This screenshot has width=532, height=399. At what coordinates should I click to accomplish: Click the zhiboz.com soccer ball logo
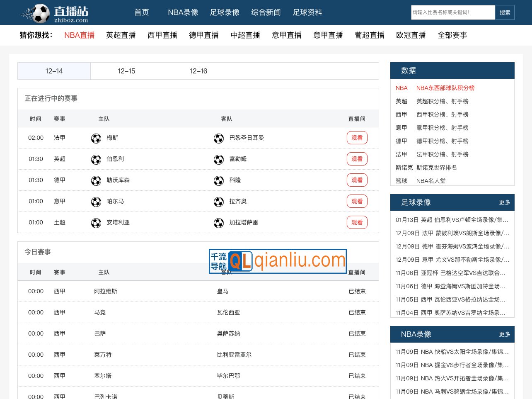[54, 13]
